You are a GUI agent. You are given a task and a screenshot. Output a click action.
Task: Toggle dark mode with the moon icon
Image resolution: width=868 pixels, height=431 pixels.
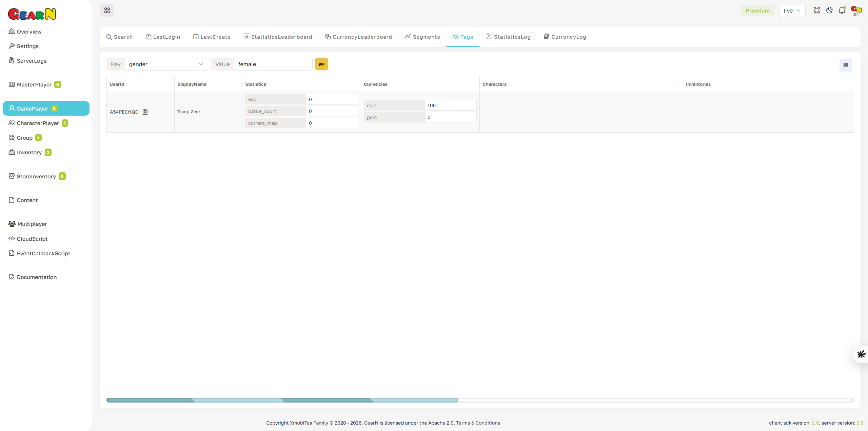tap(829, 10)
